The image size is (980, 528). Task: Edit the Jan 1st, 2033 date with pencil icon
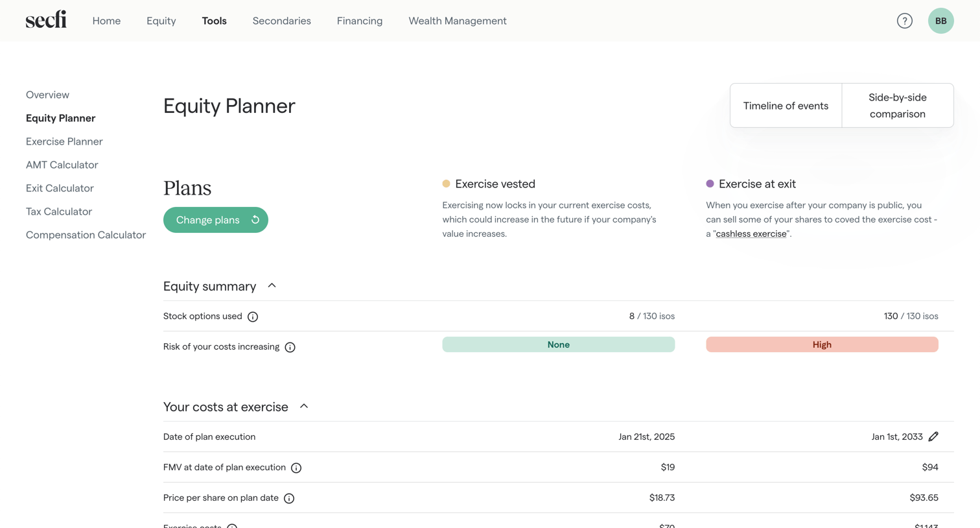pyautogui.click(x=933, y=437)
